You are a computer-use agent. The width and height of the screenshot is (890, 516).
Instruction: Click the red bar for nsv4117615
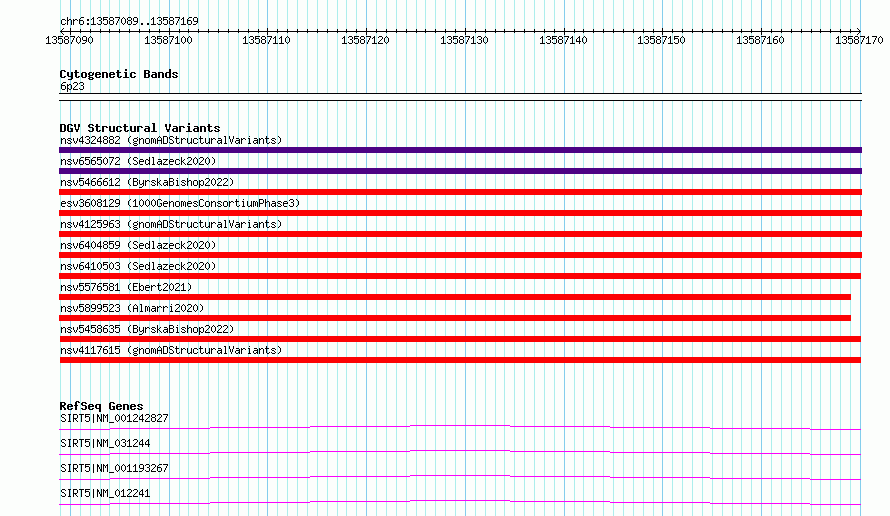click(x=460, y=360)
